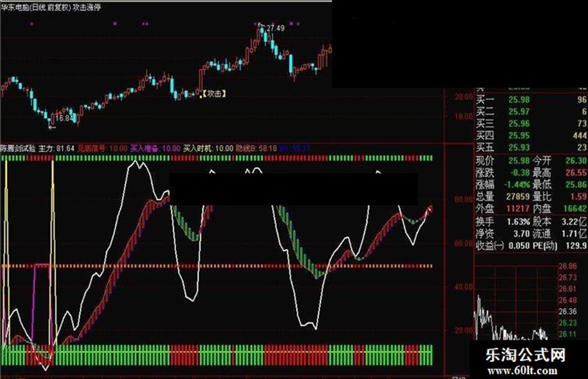Select the 涨幅 value -1.44%

pyautogui.click(x=516, y=185)
